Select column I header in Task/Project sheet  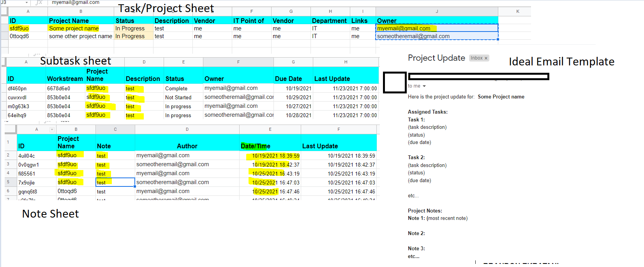click(x=363, y=11)
